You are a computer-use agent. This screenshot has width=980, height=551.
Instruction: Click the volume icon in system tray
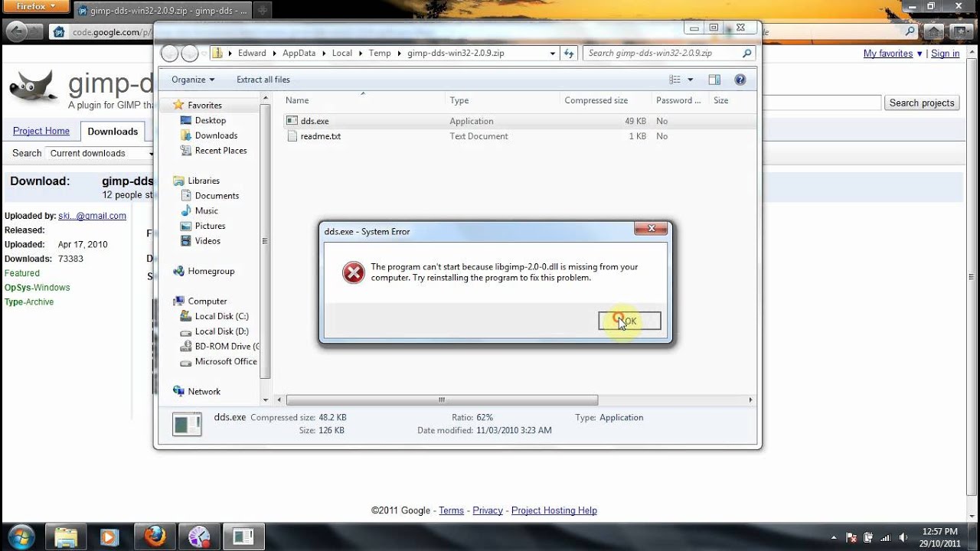click(x=903, y=537)
